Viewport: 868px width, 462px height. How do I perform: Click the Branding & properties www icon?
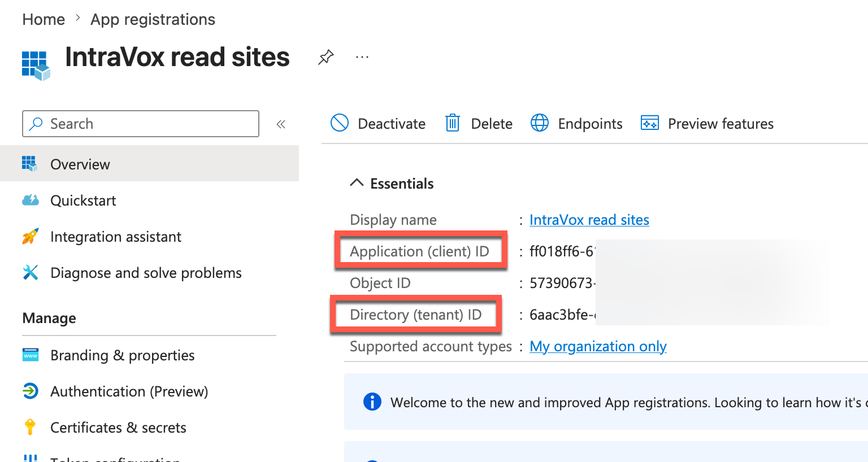click(31, 355)
